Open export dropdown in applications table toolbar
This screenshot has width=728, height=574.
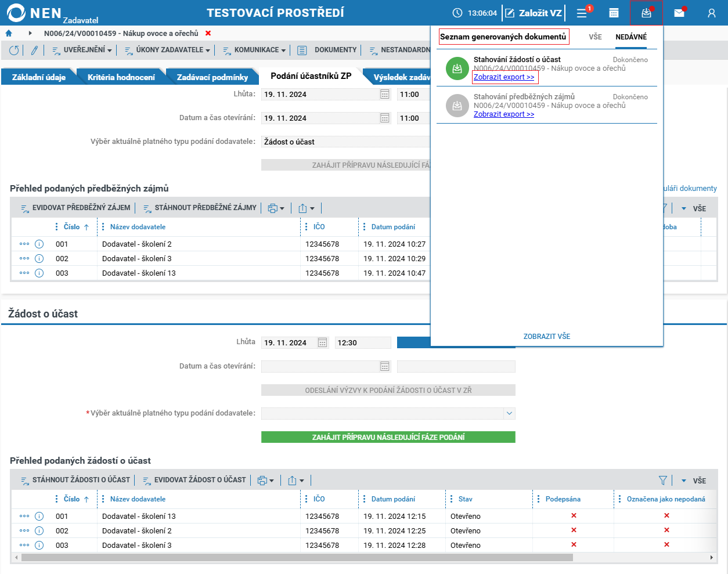tap(295, 481)
